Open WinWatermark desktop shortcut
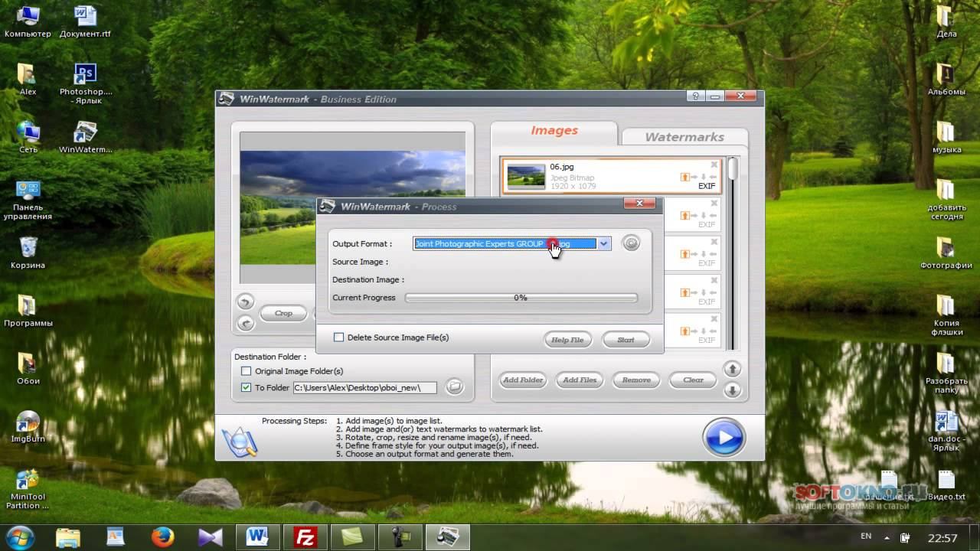This screenshot has width=980, height=551. coord(86,138)
